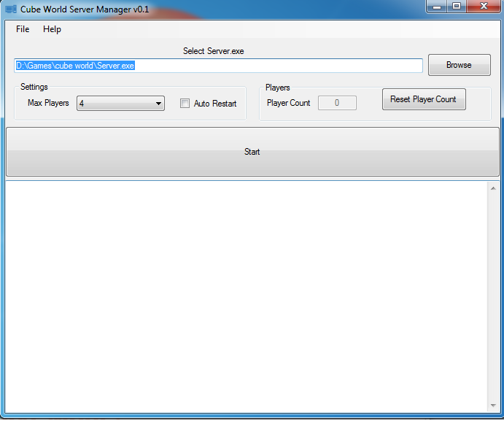
Task: Click the log area scrollbar track
Action: (492, 296)
